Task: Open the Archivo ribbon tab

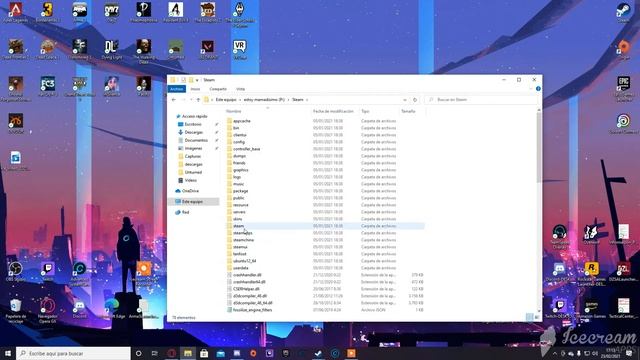Action: coord(177,89)
